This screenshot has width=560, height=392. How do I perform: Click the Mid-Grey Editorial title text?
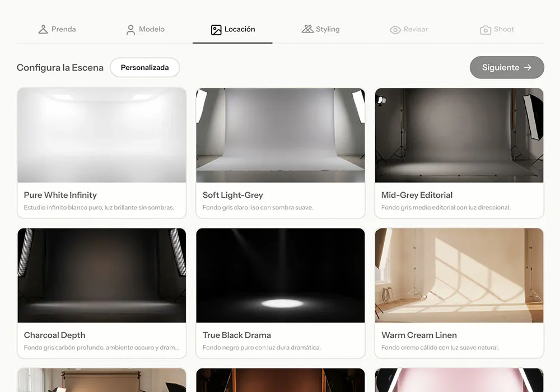click(417, 195)
